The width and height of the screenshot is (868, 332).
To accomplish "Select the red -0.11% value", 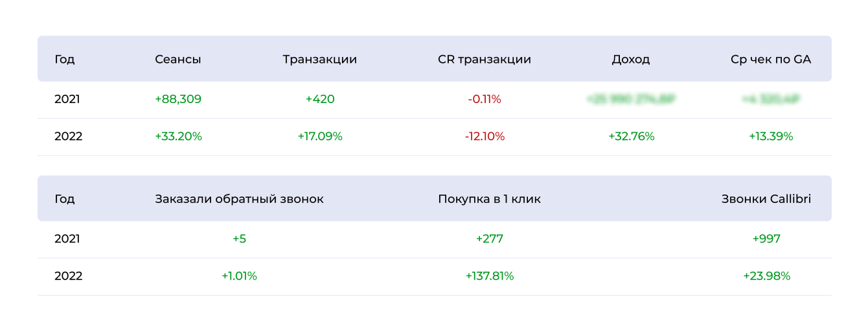I will pos(485,99).
